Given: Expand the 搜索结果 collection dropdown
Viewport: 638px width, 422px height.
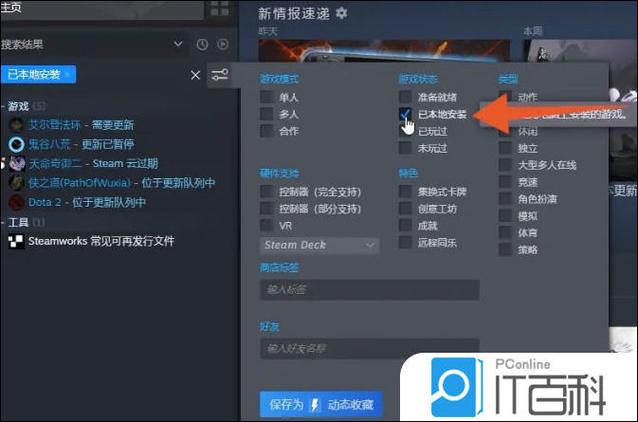Looking at the screenshot, I should (x=178, y=44).
